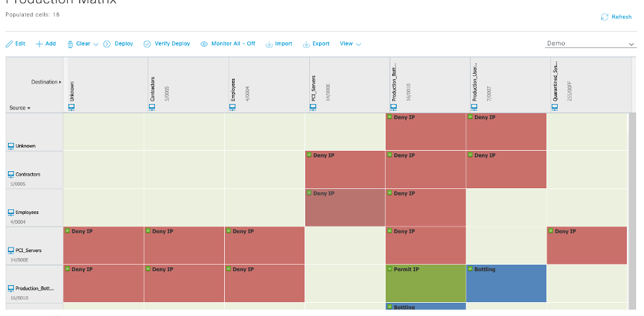644x316 pixels.
Task: Select the empty Unknown to Unknown matrix cell
Action: pyautogui.click(x=103, y=132)
